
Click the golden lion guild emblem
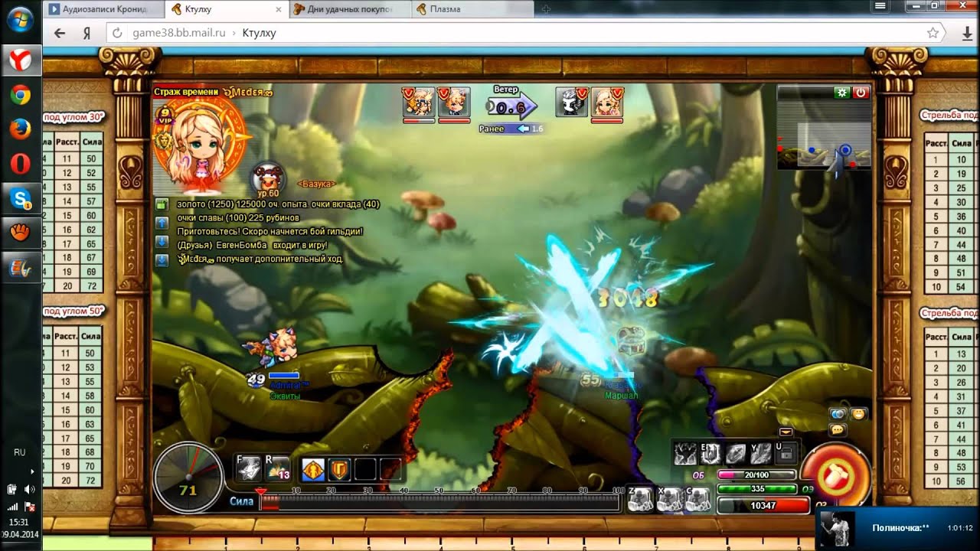pyautogui.click(x=164, y=142)
